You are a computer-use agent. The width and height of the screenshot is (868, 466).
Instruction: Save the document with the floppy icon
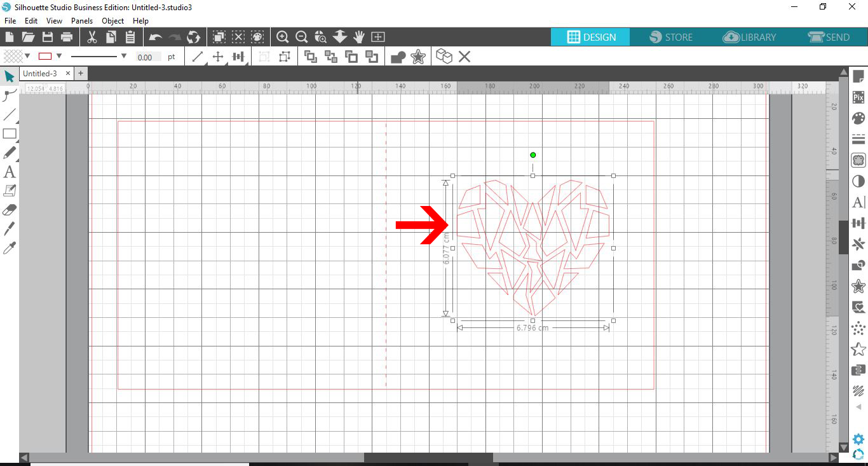pyautogui.click(x=47, y=37)
